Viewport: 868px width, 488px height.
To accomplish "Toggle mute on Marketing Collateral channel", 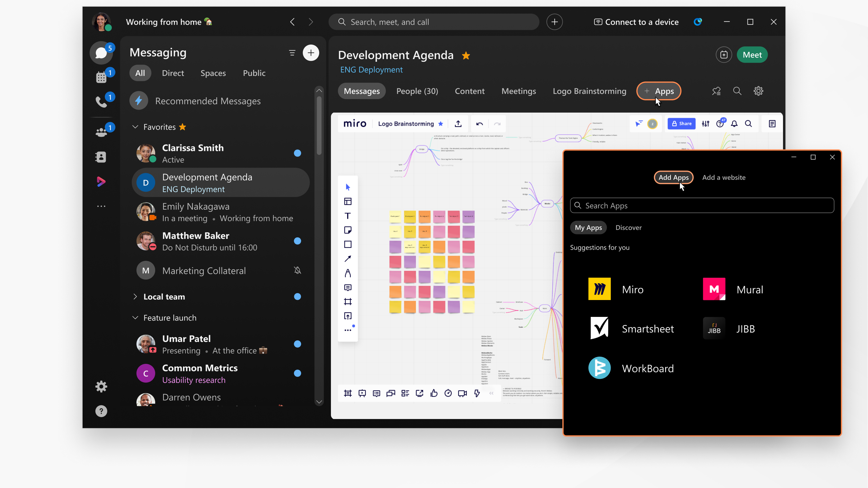I will tap(298, 271).
